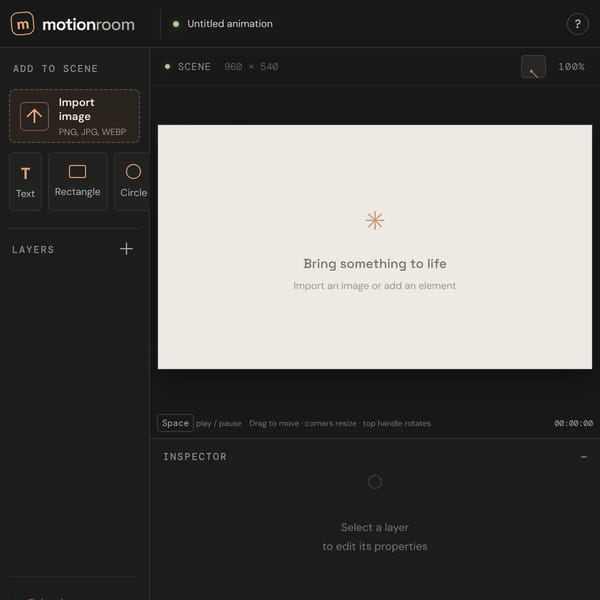This screenshot has width=600, height=600.
Task: Click the motionroom brand name
Action: pos(88,25)
